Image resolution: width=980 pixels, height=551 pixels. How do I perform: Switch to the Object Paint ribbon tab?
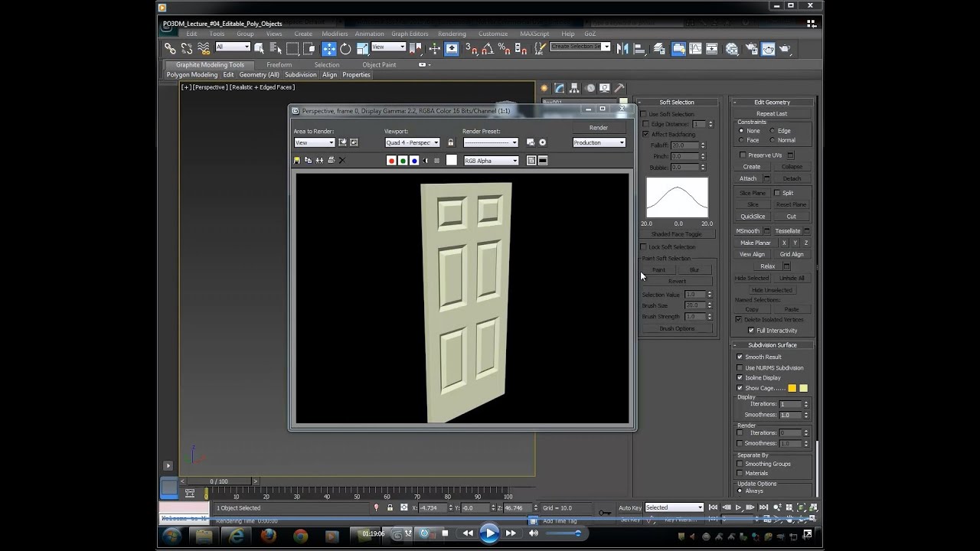[379, 65]
